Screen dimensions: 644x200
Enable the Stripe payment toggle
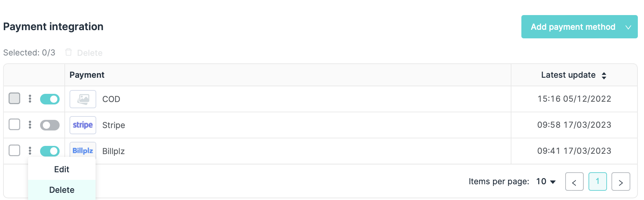pos(50,125)
